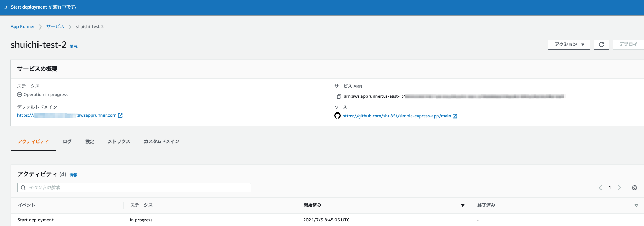This screenshot has width=644, height=226.
Task: Click the イベント column header
Action: 26,205
